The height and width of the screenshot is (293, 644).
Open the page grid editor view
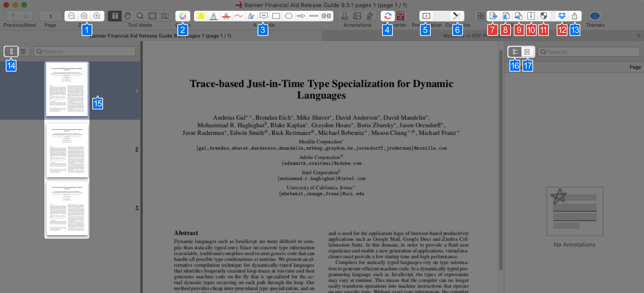tap(481, 16)
